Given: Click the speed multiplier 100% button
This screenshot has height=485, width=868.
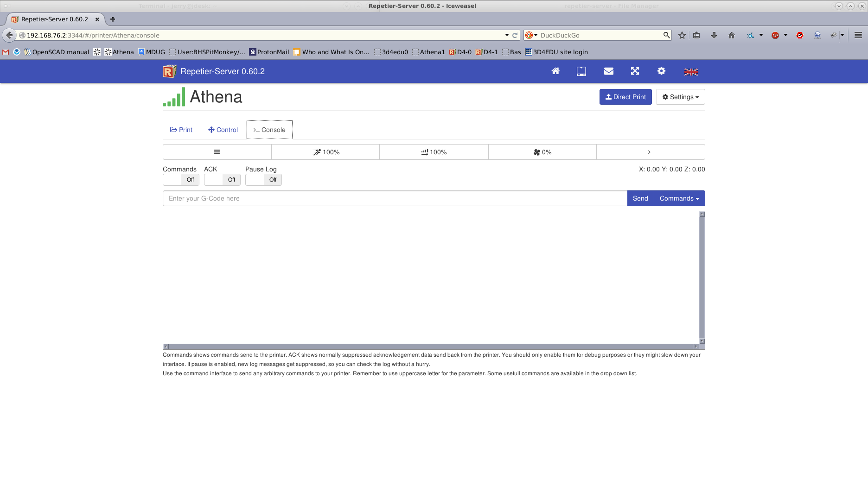Looking at the screenshot, I should click(x=326, y=152).
